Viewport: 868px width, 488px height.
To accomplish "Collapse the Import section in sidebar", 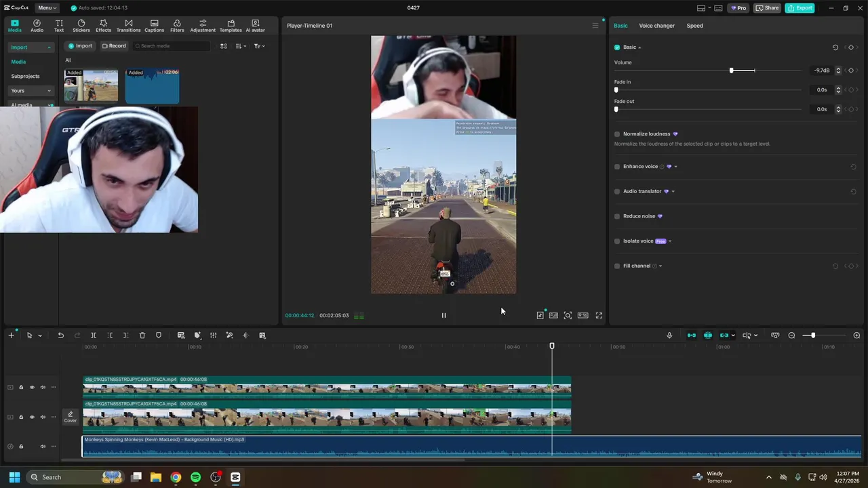I will pyautogui.click(x=49, y=47).
